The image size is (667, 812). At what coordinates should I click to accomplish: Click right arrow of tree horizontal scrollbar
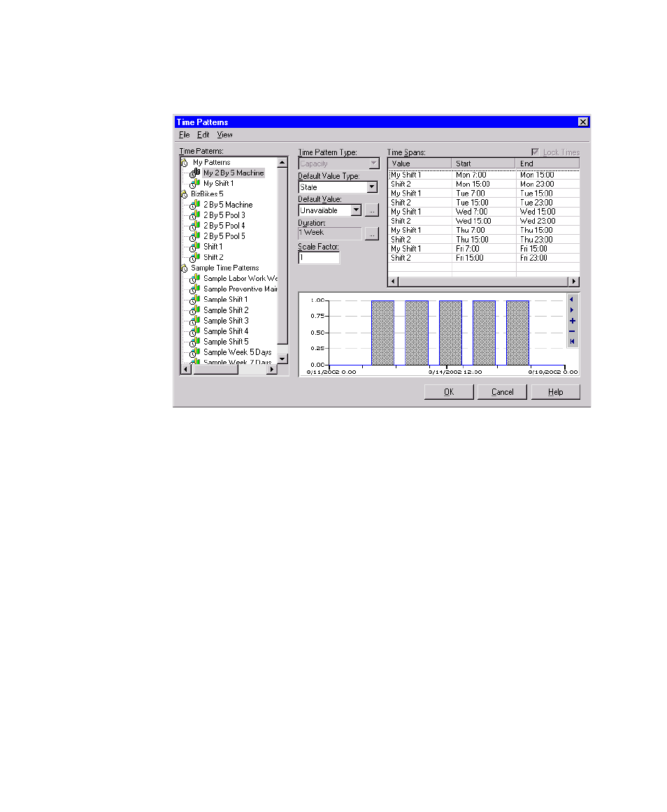point(272,370)
